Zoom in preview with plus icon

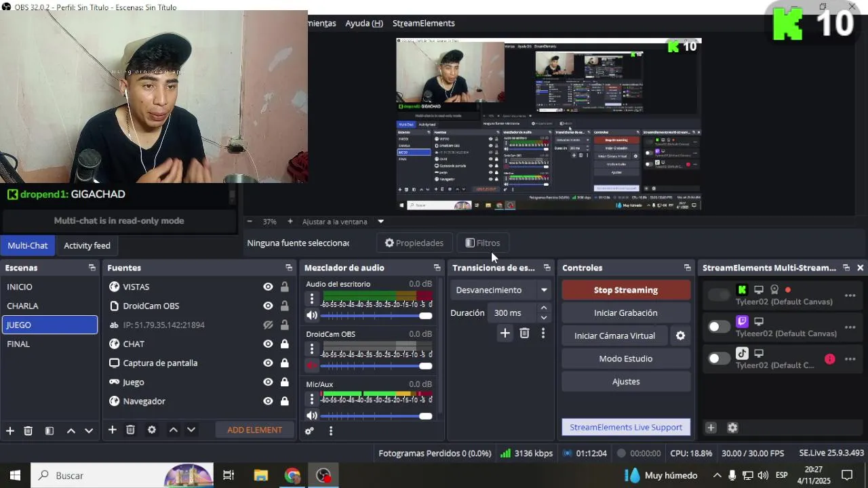coord(290,222)
